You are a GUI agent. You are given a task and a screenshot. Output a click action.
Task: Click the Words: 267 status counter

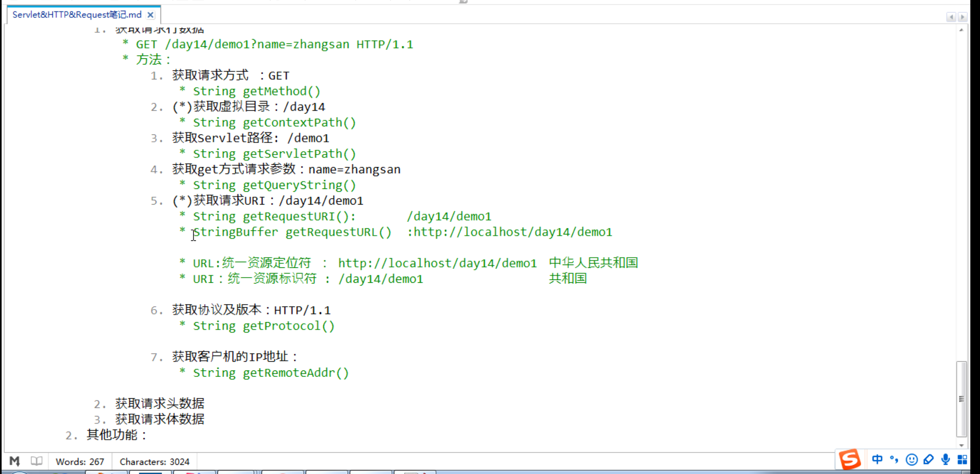pyautogui.click(x=80, y=462)
